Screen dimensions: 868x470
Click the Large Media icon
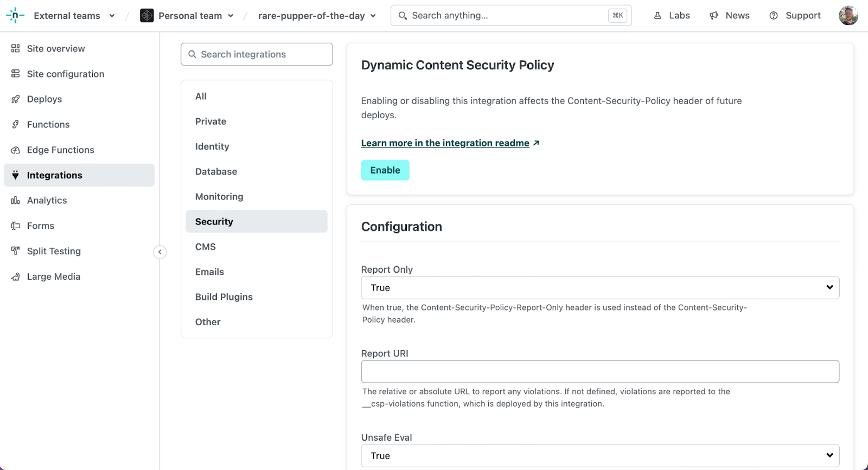pos(15,276)
